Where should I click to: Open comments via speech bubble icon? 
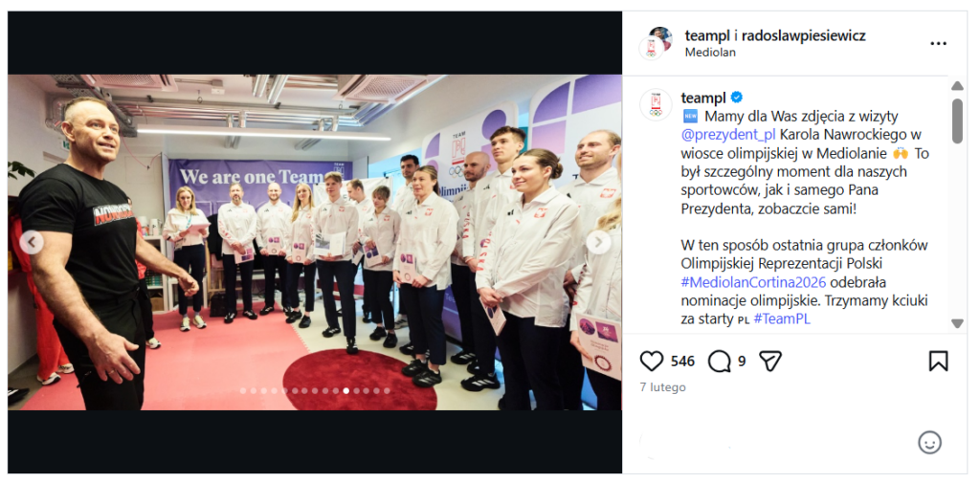pyautogui.click(x=720, y=362)
